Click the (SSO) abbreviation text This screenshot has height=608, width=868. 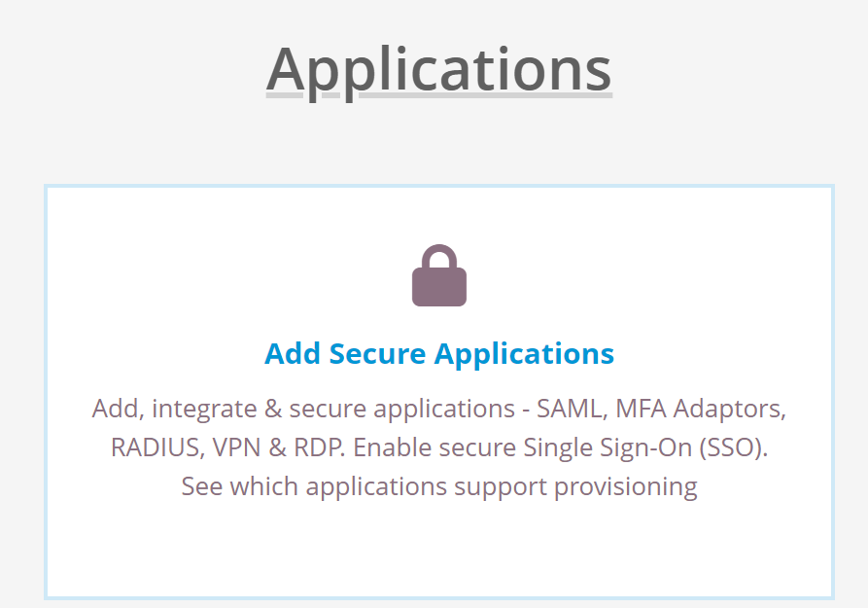734,447
